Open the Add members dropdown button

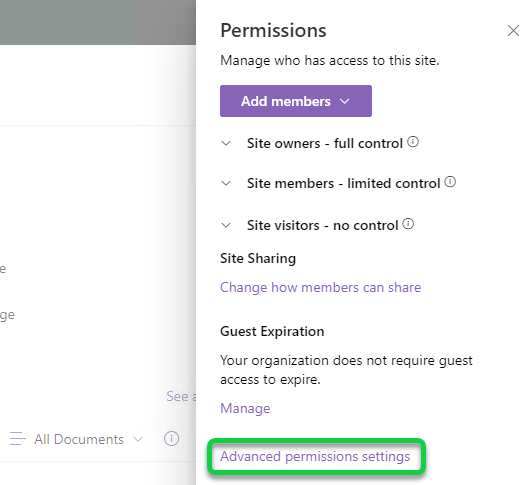point(296,101)
